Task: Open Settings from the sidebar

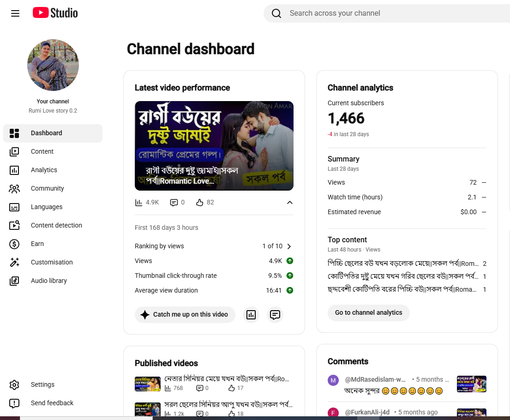Action: pyautogui.click(x=53, y=385)
